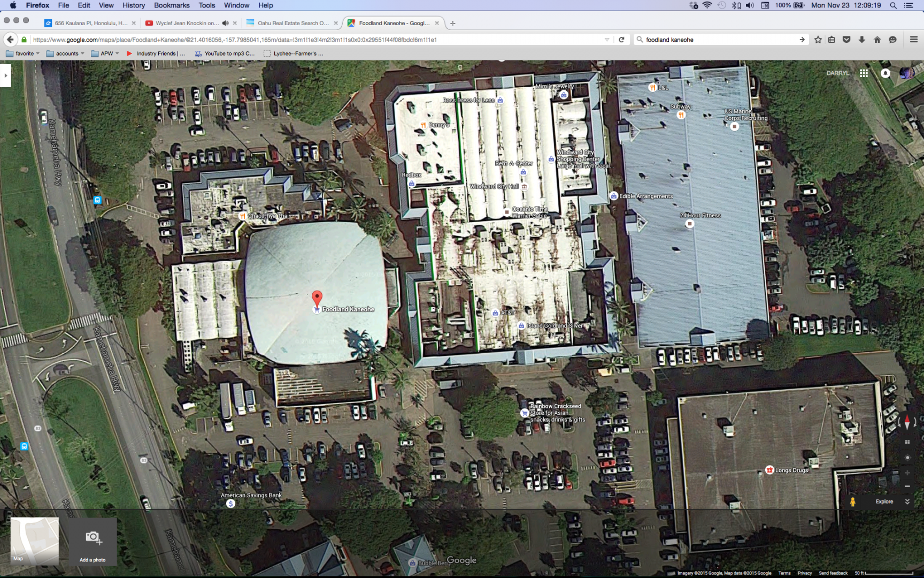Open Google account profile picture
The image size is (924, 578).
(907, 73)
